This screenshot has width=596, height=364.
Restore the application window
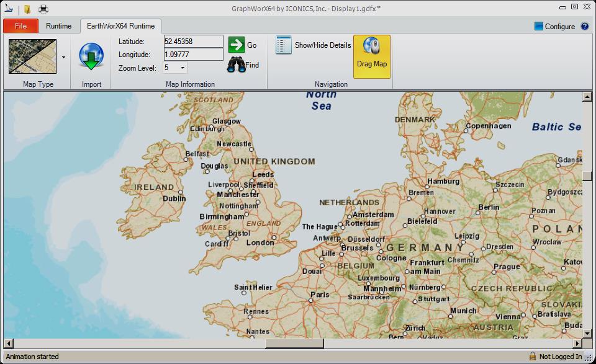[575, 7]
